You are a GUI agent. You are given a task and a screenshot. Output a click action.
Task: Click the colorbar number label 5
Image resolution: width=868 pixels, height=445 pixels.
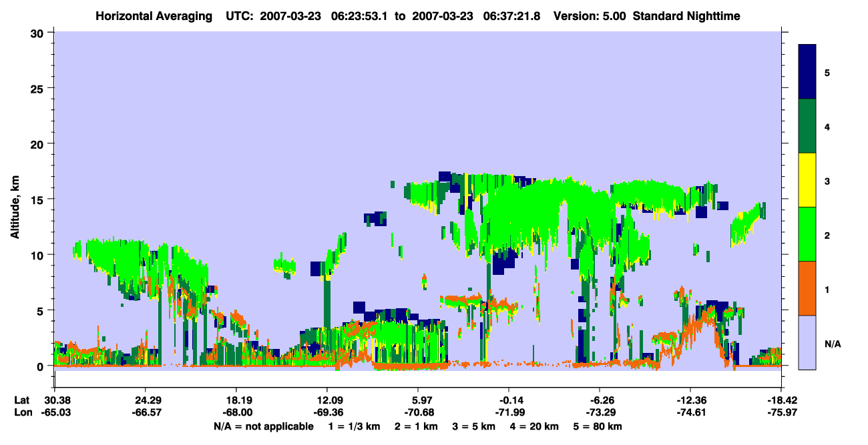click(827, 72)
